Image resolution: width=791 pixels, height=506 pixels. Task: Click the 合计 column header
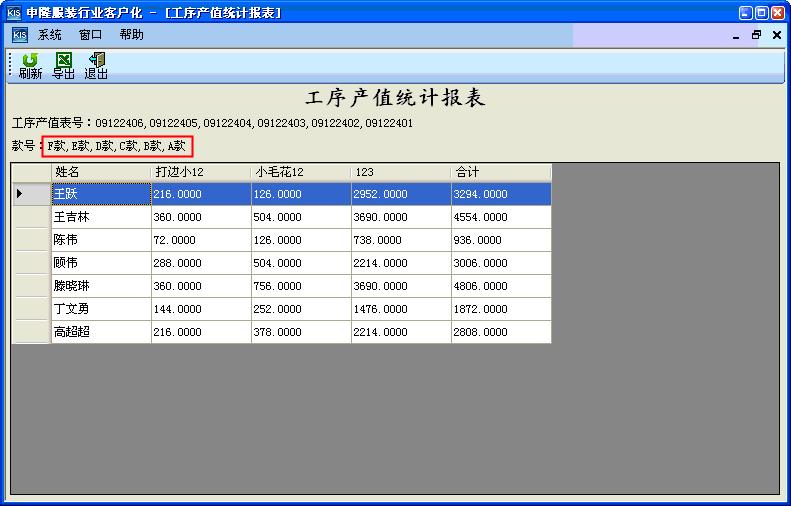(x=501, y=173)
